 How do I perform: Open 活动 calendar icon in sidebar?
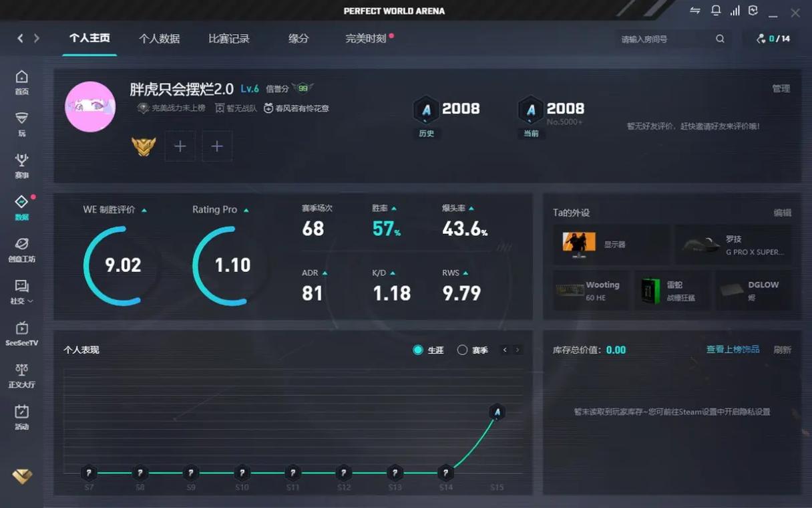(21, 417)
